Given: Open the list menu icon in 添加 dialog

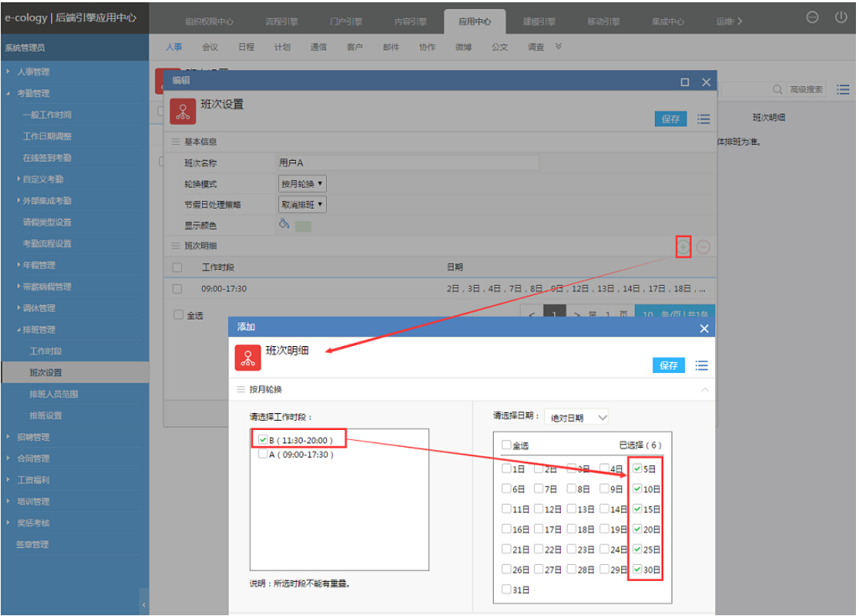Looking at the screenshot, I should (701, 366).
